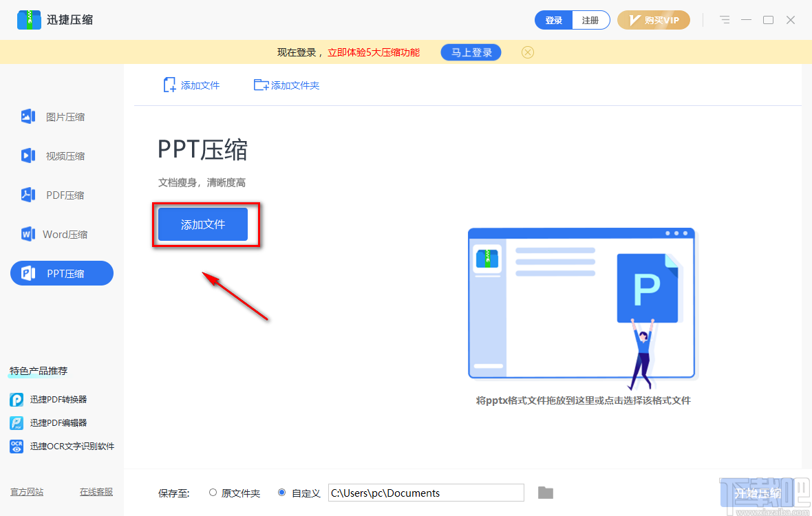This screenshot has height=516, width=812.
Task: Click the 视频压缩 sidebar icon
Action: [x=28, y=155]
